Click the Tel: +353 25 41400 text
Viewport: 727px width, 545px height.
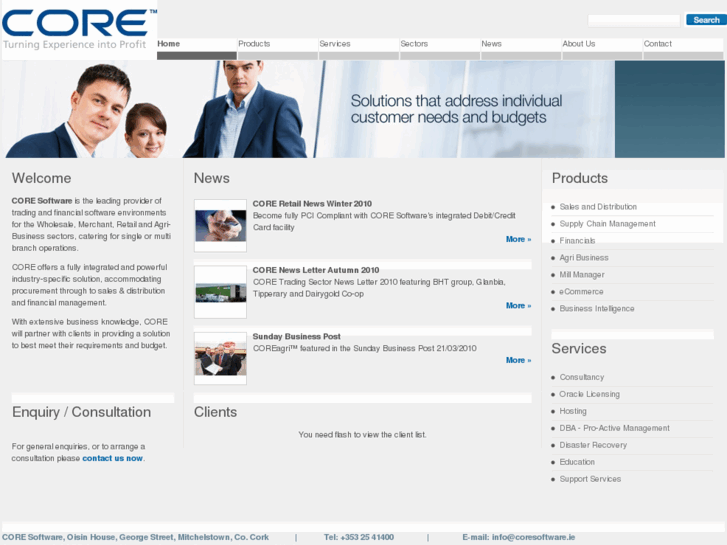click(x=359, y=537)
